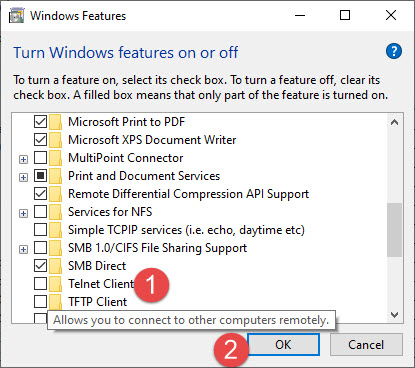This screenshot has height=368, width=415.
Task: Expand SMB 1.0/CIFS File Sharing Support
Action: click(x=23, y=249)
